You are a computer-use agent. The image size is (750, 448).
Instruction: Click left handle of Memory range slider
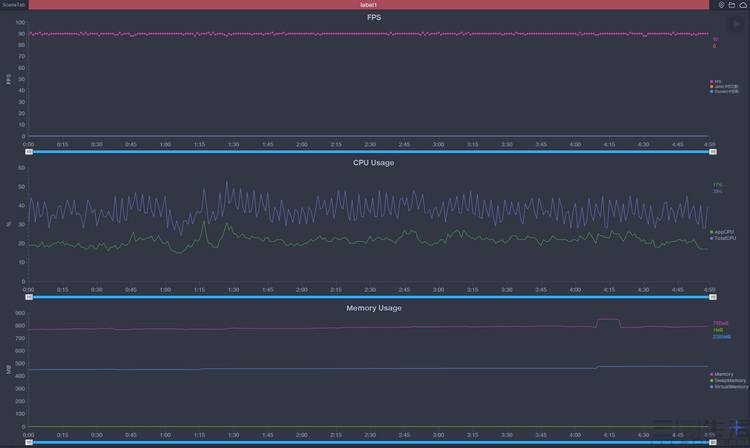(x=29, y=441)
